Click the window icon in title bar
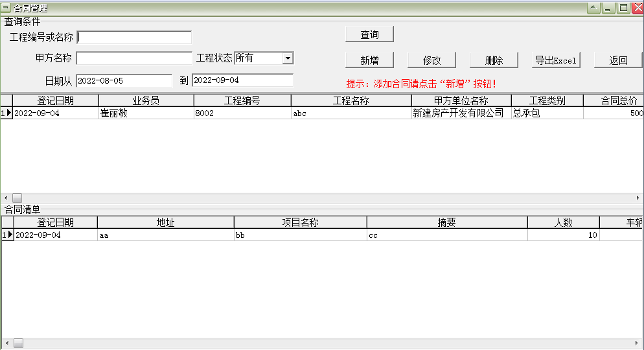 [x=6, y=8]
